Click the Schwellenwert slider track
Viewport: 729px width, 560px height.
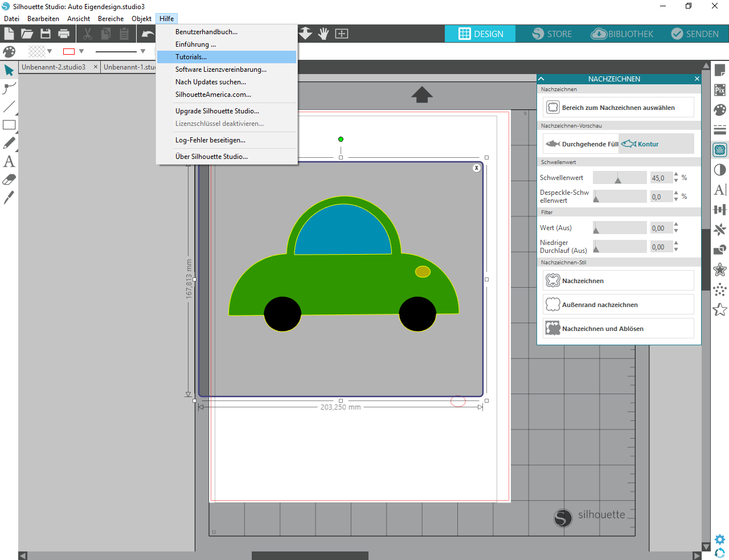click(620, 178)
